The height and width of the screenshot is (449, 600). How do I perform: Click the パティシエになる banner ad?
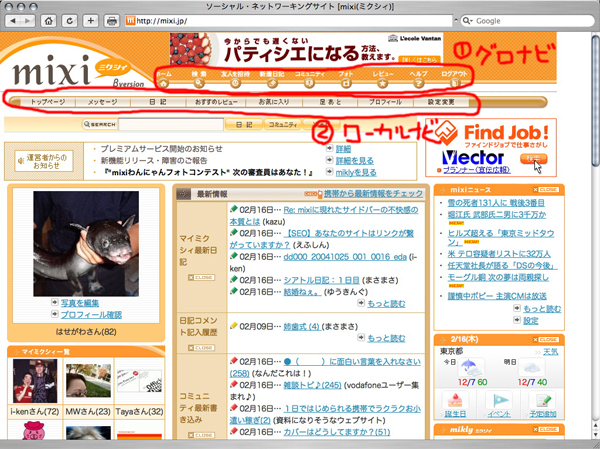point(306,49)
